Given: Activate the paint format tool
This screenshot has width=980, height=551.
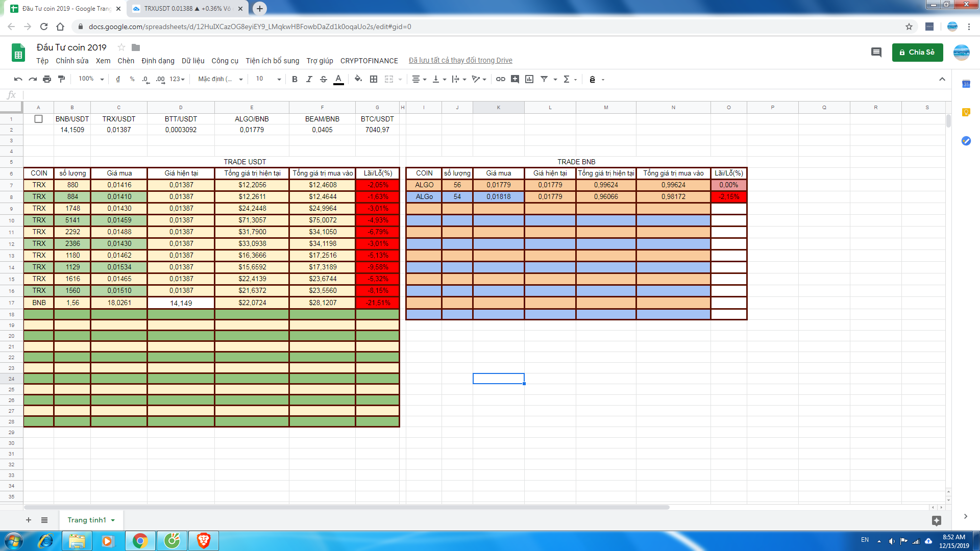Looking at the screenshot, I should (62, 79).
